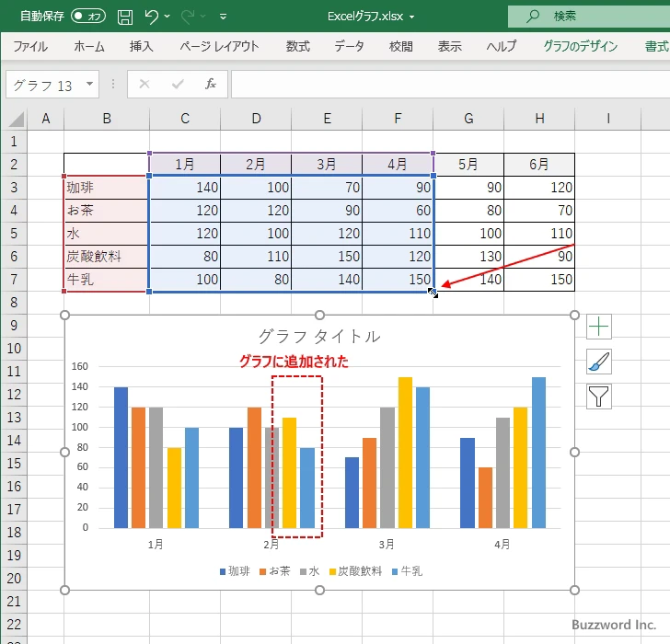Select row 20 header
670x644 pixels.
point(14,579)
